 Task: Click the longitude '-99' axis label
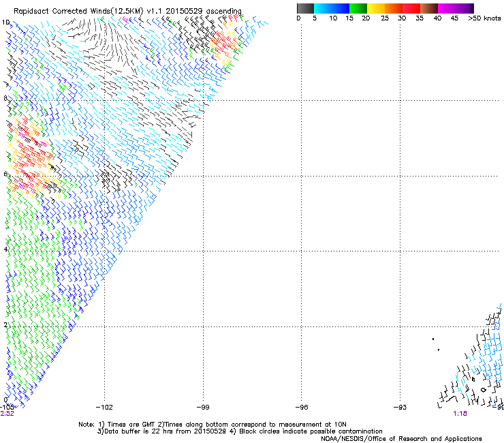click(203, 408)
